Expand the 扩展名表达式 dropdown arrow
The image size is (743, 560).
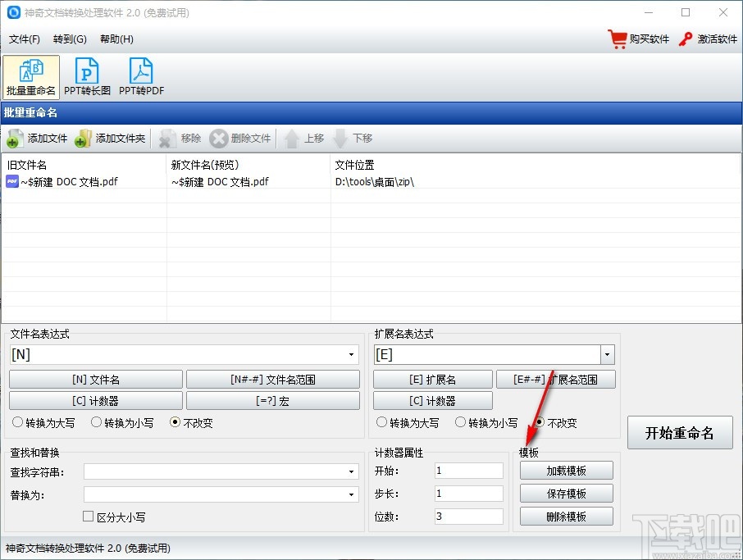tap(608, 354)
